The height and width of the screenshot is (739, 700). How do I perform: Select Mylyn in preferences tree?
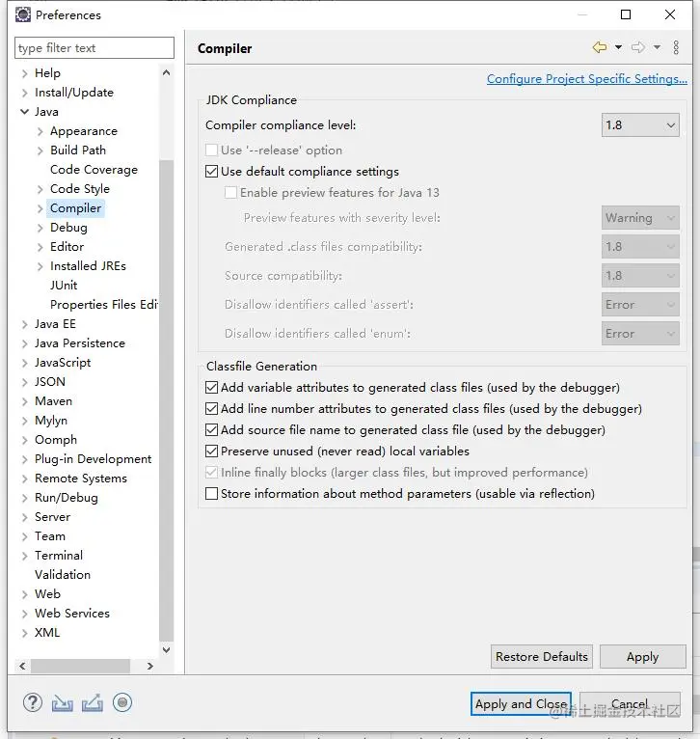click(51, 421)
